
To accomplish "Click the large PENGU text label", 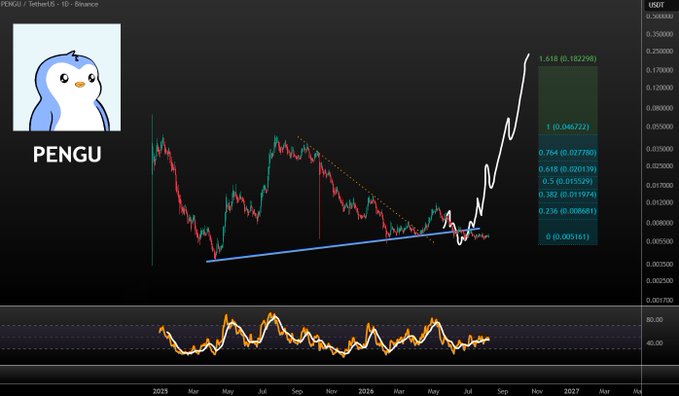I will (67, 154).
